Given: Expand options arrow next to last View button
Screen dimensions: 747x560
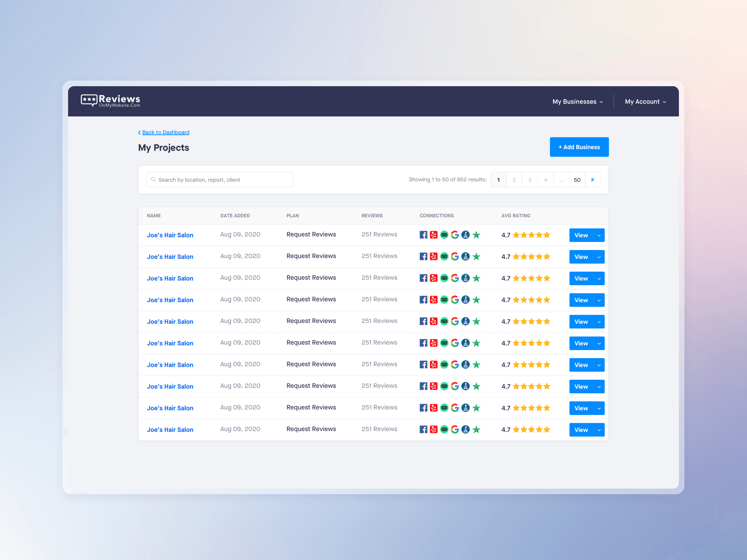Looking at the screenshot, I should coord(599,430).
